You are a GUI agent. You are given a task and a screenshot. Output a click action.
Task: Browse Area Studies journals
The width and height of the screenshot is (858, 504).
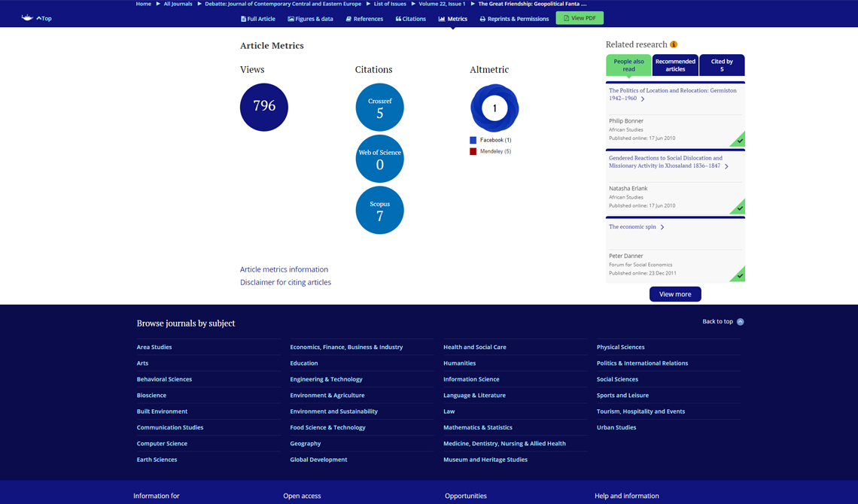(x=154, y=347)
